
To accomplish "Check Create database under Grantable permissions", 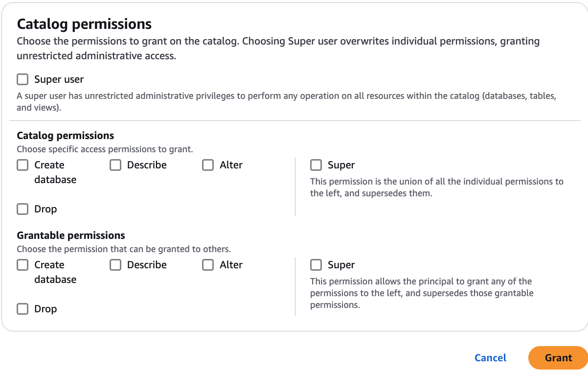I will (23, 265).
